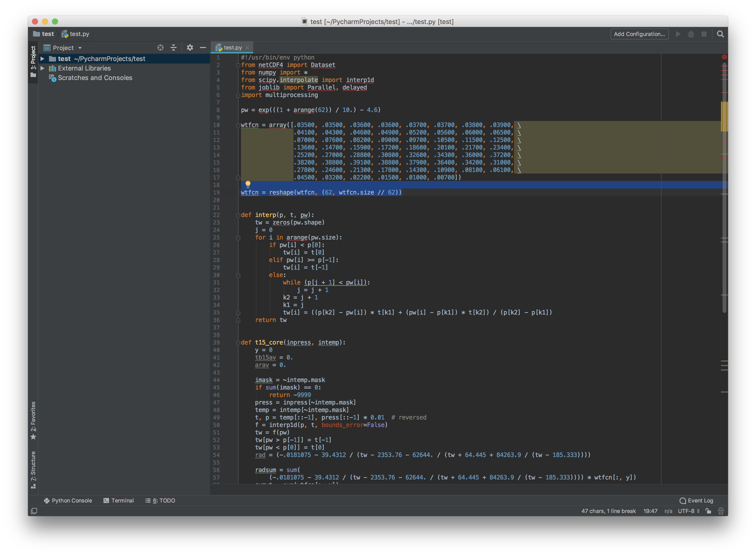Click the yellow warning stripe in error gutter

pyautogui.click(x=724, y=116)
